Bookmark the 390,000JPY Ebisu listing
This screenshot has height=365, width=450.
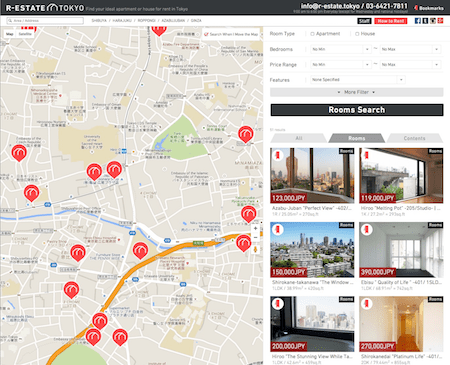point(366,229)
